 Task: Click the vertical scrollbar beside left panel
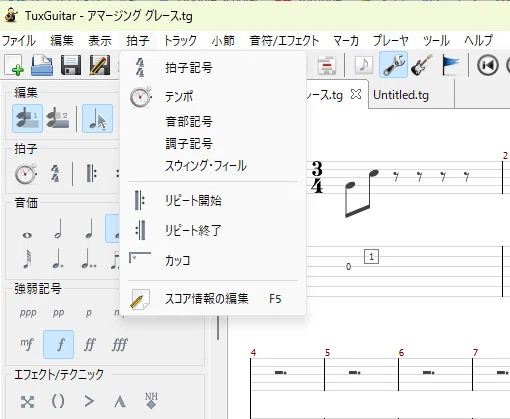click(218, 327)
